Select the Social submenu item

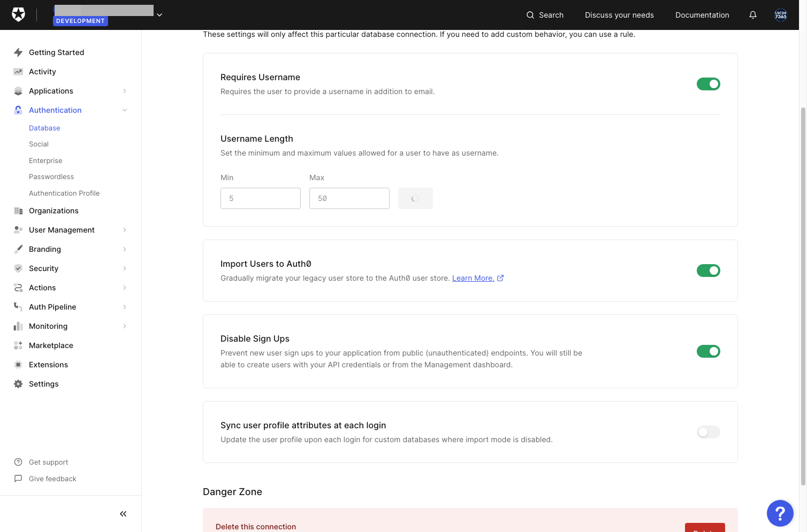(x=39, y=144)
